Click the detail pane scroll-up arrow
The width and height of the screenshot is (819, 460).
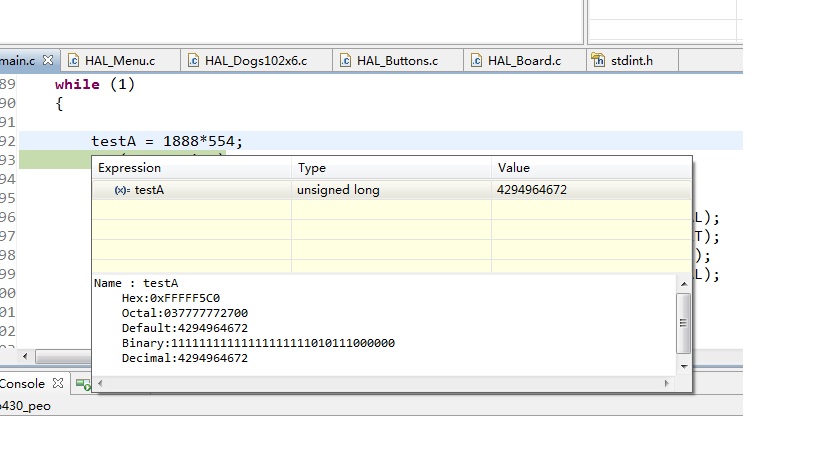[x=684, y=284]
